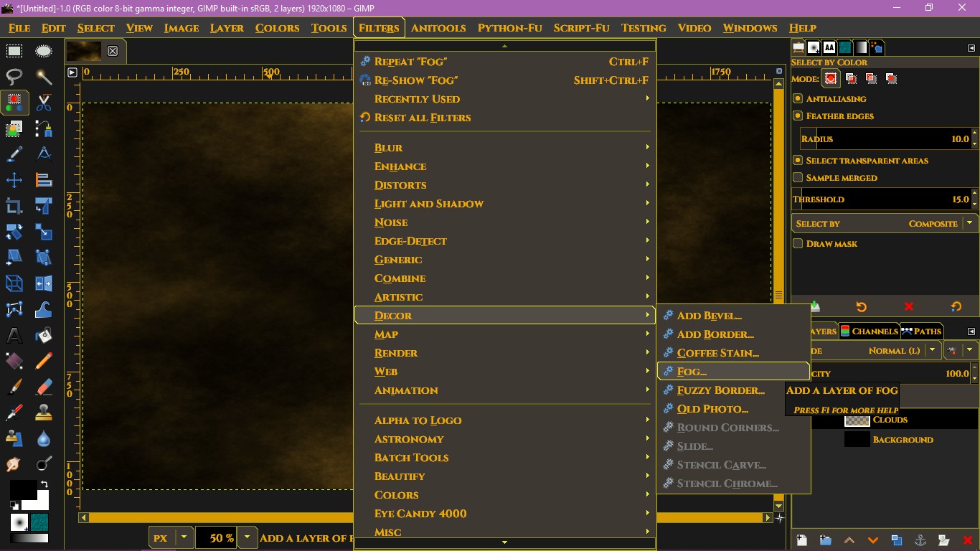Expand the Blur submenu
The height and width of the screenshot is (551, 980).
[x=505, y=147]
